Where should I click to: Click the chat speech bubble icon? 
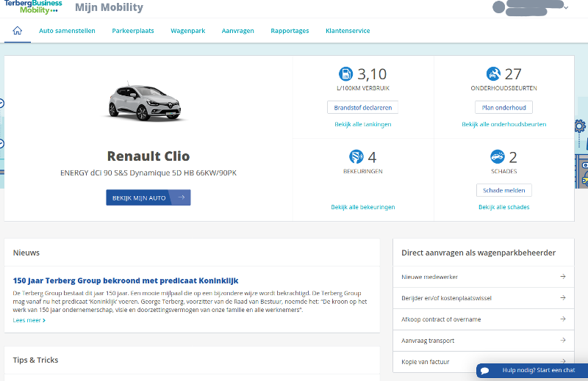484,371
